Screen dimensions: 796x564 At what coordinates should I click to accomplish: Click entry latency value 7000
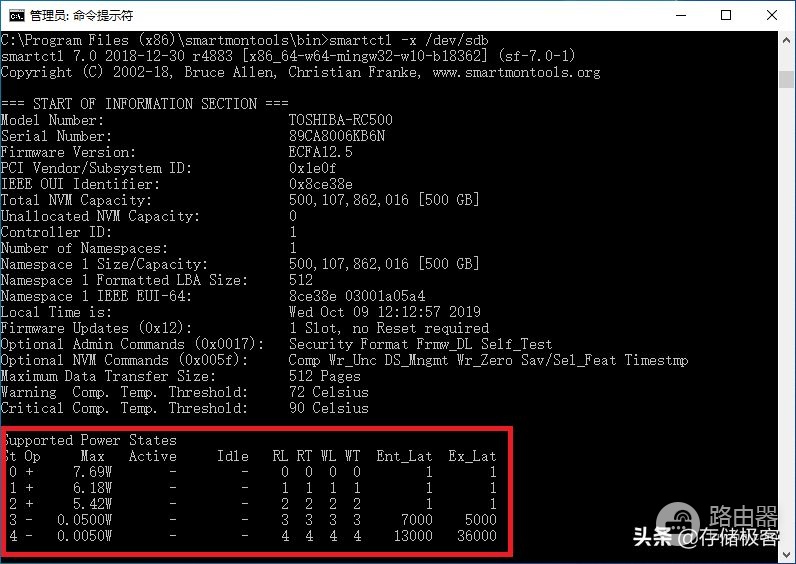416,520
